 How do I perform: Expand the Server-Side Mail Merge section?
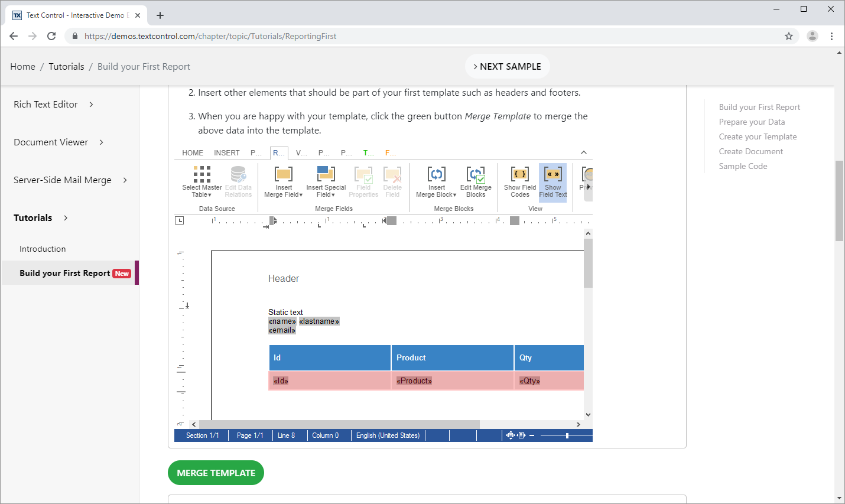pos(70,180)
